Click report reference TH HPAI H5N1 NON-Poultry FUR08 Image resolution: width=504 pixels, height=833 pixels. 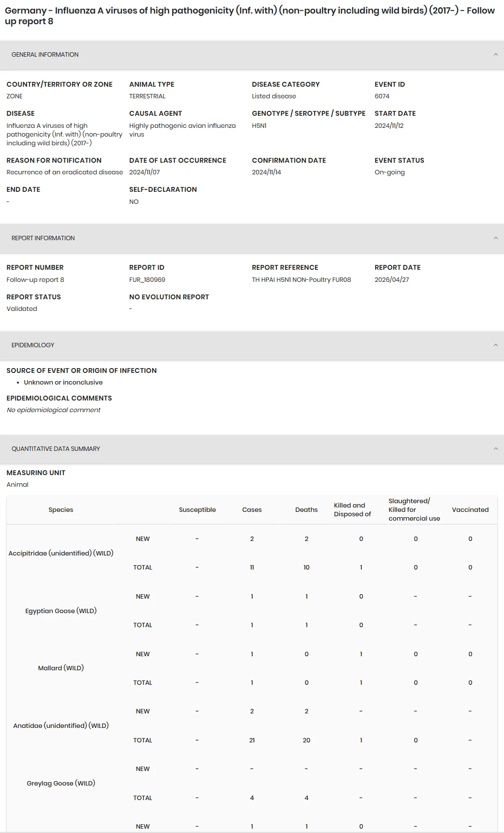click(301, 280)
